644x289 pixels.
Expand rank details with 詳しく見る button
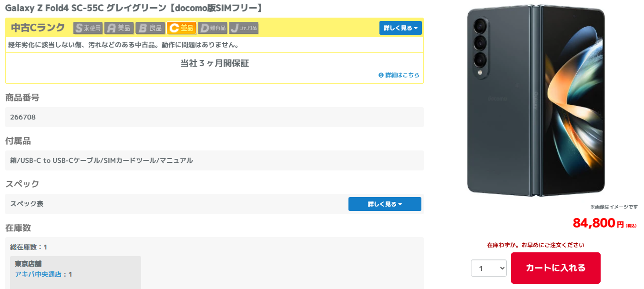tap(400, 28)
